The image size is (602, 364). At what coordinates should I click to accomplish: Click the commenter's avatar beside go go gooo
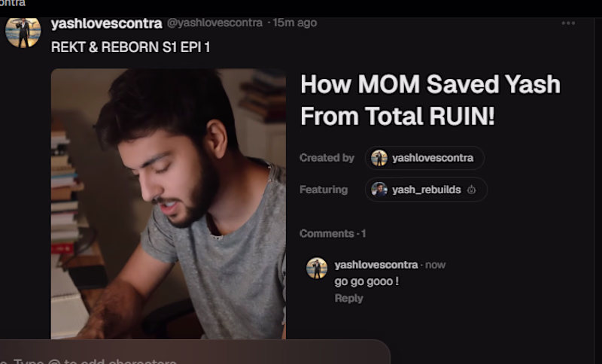pyautogui.click(x=317, y=268)
